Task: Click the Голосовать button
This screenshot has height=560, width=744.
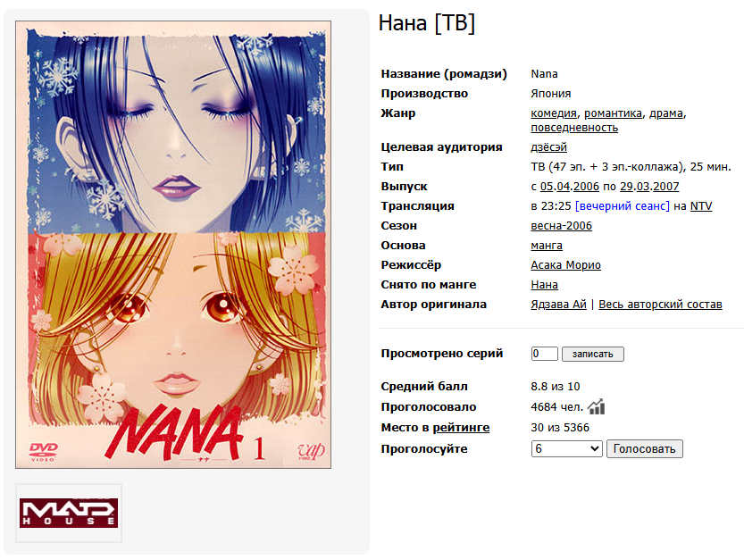Action: point(644,449)
